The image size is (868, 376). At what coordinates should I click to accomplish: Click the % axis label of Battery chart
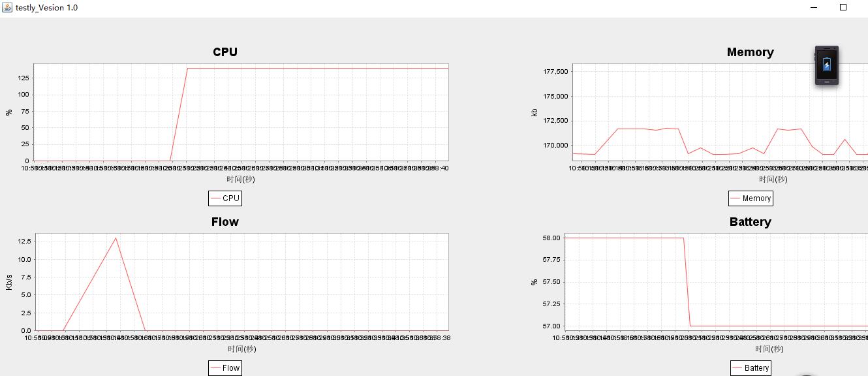click(x=535, y=282)
